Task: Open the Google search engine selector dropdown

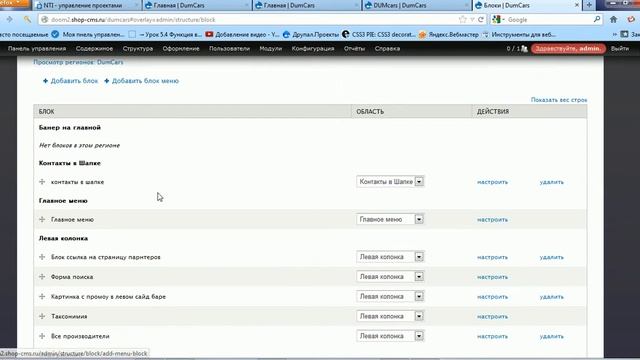Action: point(498,19)
